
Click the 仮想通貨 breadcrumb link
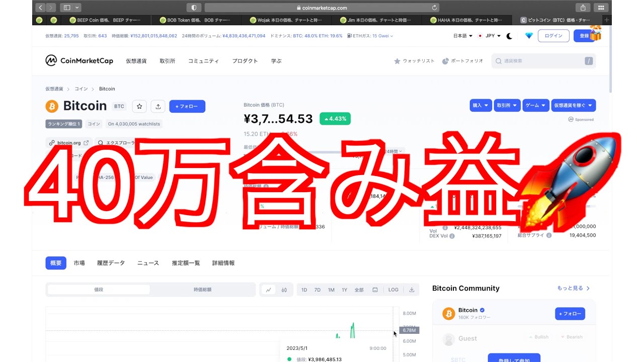pyautogui.click(x=54, y=89)
